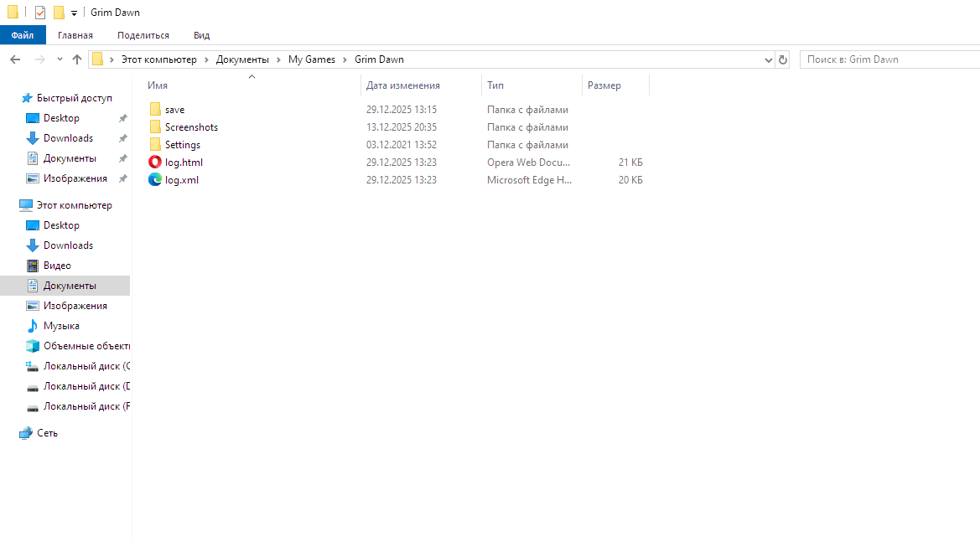Click the Этот компьютер monitor icon
The image size is (980, 542).
26,204
